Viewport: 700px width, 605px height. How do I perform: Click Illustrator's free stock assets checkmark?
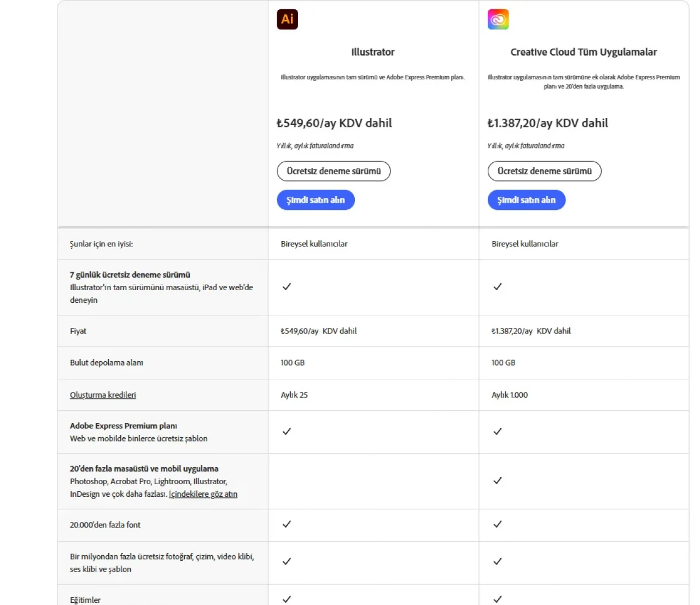point(287,562)
